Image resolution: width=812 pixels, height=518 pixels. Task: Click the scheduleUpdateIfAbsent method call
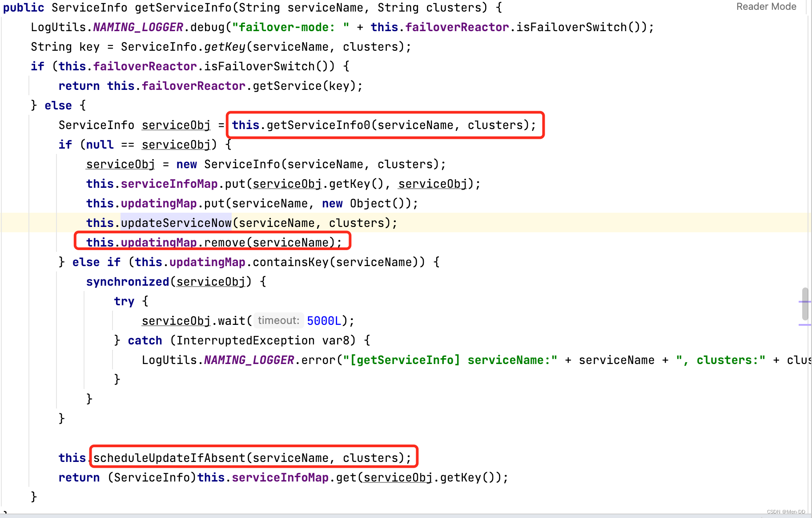coord(169,458)
